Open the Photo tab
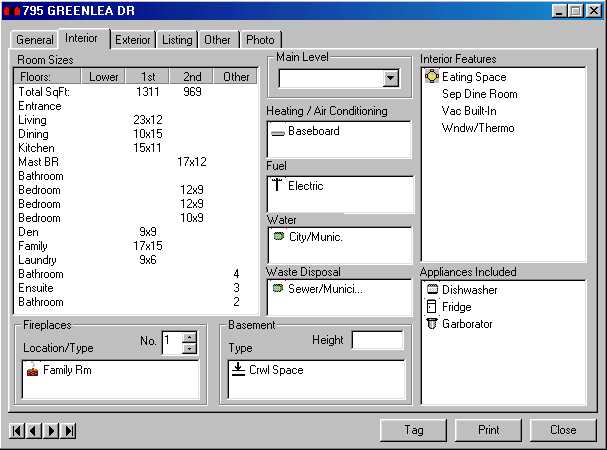The width and height of the screenshot is (607, 450). [x=260, y=40]
